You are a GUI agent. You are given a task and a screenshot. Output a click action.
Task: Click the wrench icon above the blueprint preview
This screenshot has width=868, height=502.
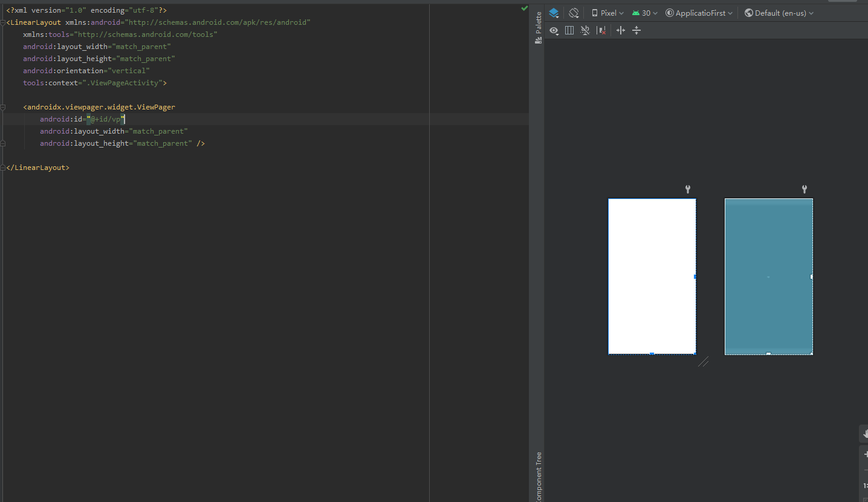click(x=805, y=189)
